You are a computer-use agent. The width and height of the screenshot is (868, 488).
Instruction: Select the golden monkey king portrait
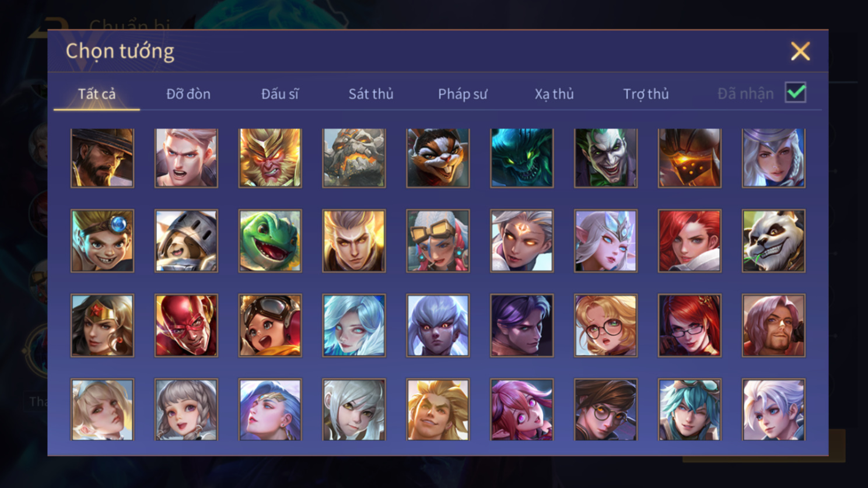click(x=270, y=158)
